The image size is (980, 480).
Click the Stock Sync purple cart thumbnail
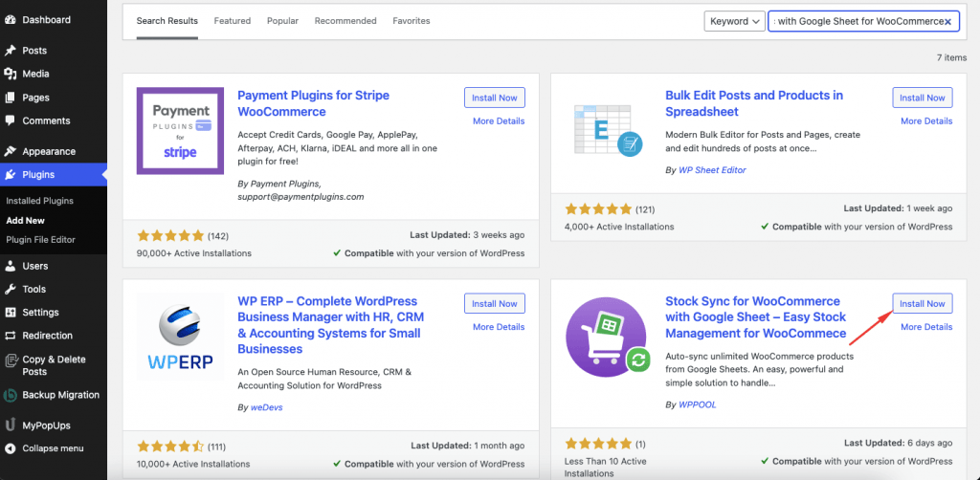[608, 338]
